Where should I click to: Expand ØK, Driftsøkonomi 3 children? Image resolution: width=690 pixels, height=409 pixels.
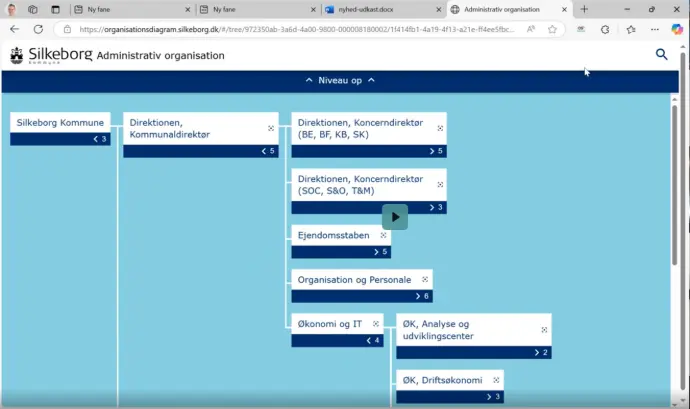[450, 397]
